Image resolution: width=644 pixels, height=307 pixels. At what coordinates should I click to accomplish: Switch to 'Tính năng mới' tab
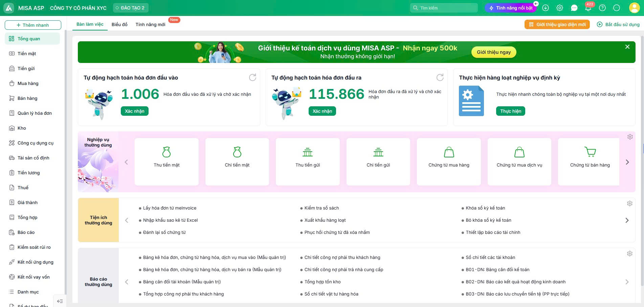pyautogui.click(x=150, y=24)
